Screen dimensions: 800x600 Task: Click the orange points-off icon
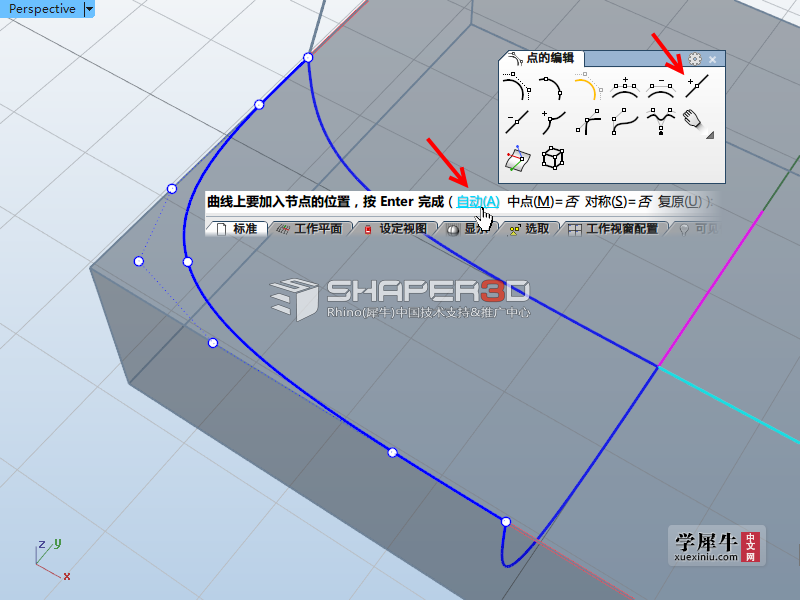click(588, 86)
